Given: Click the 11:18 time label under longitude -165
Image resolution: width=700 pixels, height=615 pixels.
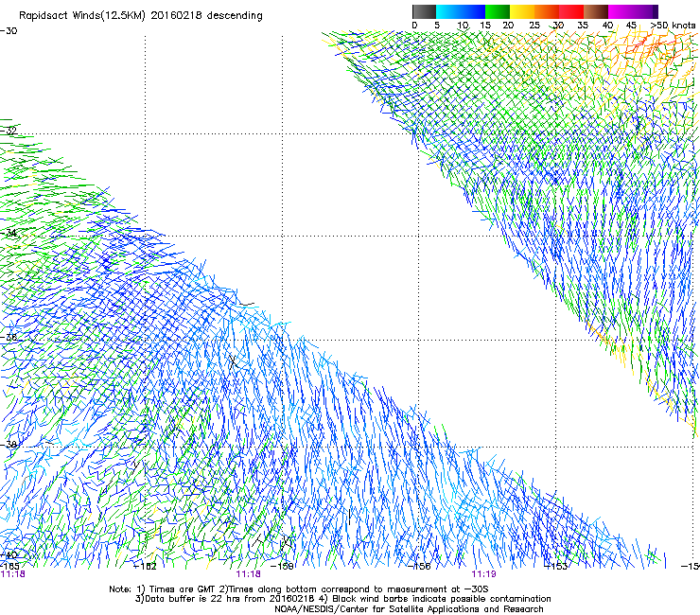Looking at the screenshot, I should pos(13,574).
